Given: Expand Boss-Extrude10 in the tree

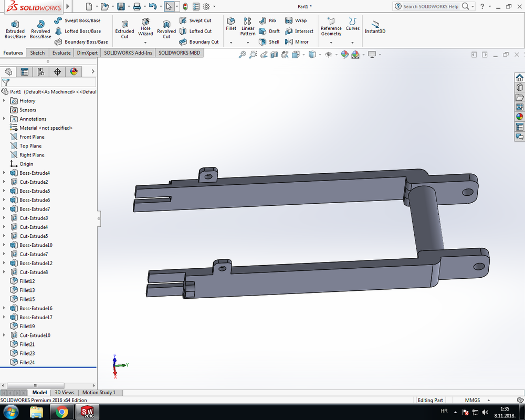Looking at the screenshot, I should [x=4, y=245].
